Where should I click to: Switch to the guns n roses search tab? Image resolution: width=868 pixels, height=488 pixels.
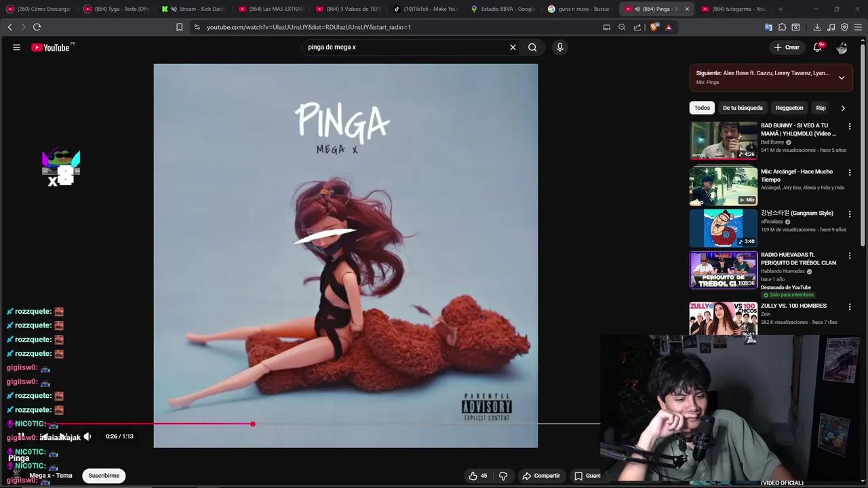coord(581,9)
